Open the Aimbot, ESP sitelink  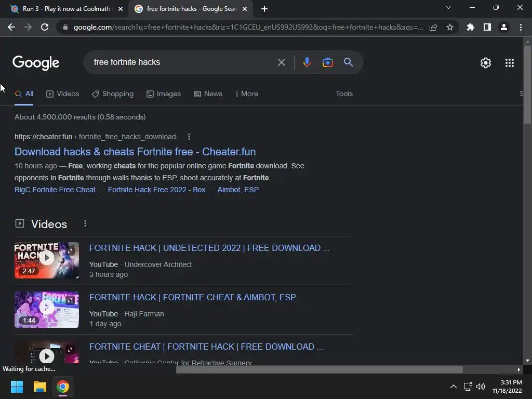coord(238,190)
